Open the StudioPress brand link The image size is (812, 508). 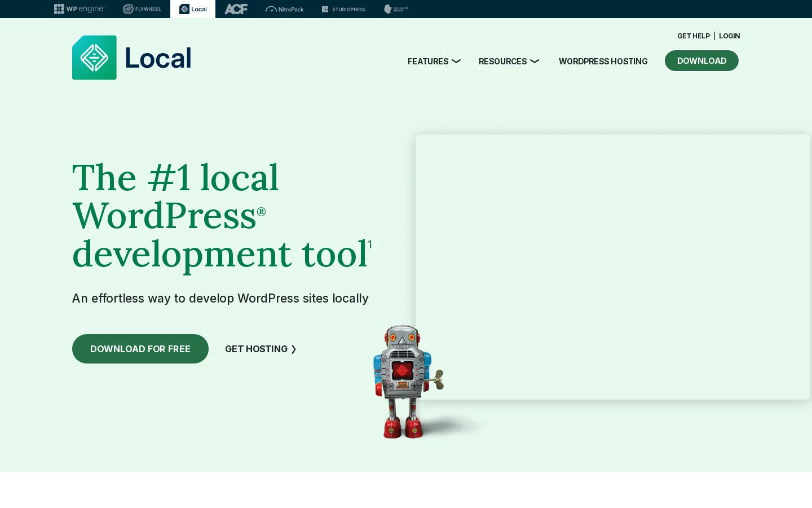tap(344, 9)
